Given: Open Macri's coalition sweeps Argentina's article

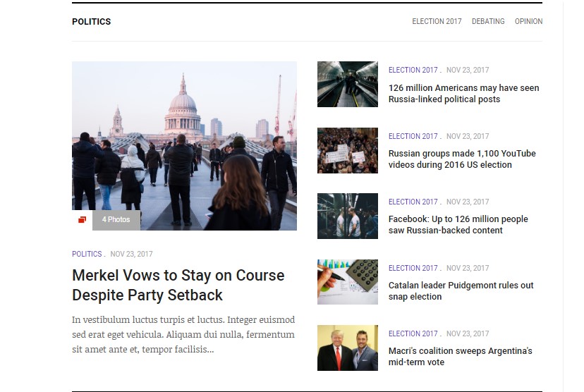Looking at the screenshot, I should coord(461,356).
